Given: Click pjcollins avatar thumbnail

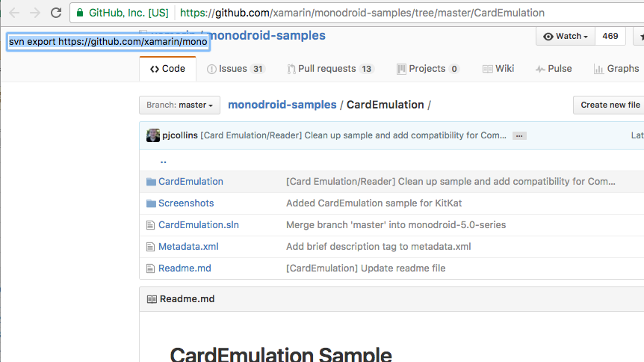Looking at the screenshot, I should [153, 135].
